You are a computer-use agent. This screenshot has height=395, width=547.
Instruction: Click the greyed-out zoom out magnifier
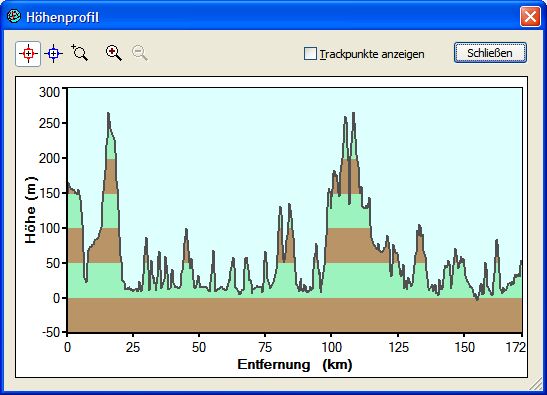tap(140, 53)
